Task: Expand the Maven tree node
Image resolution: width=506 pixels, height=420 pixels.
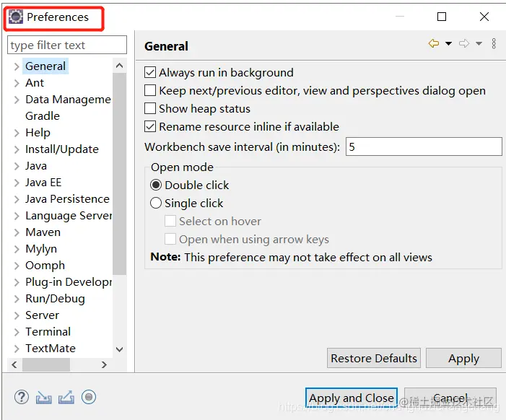Action: pyautogui.click(x=17, y=232)
